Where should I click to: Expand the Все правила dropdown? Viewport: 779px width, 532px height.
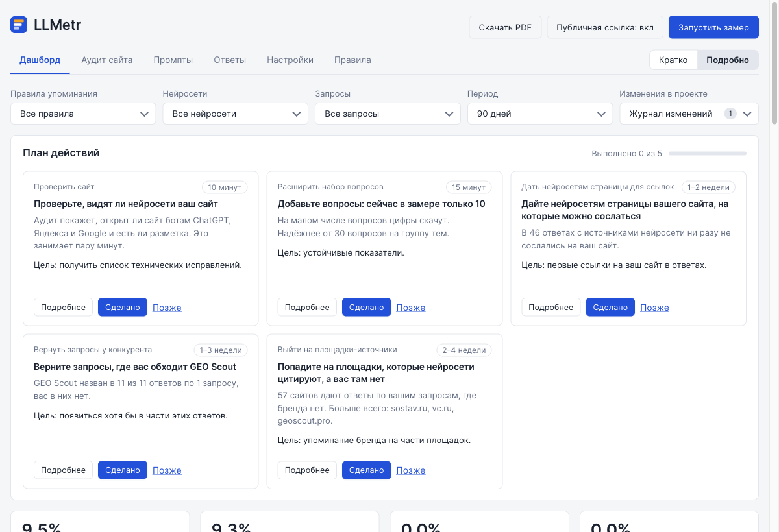(83, 114)
